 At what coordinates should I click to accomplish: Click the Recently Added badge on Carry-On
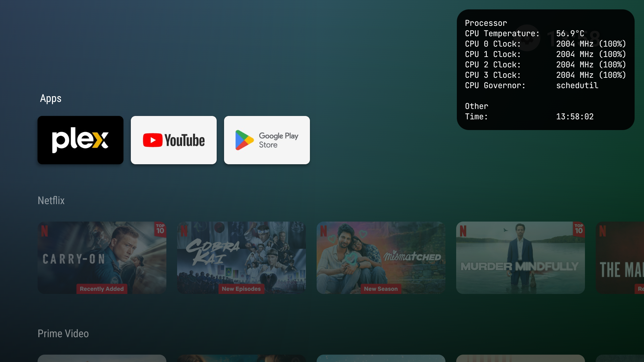click(102, 289)
